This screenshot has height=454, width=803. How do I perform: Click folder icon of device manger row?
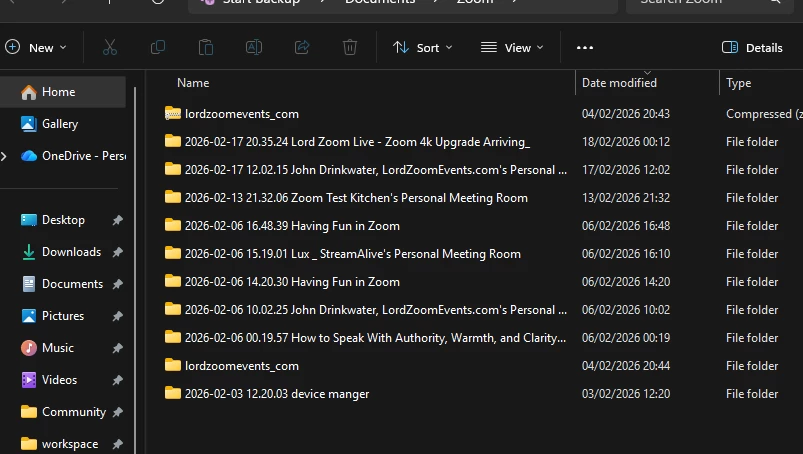tap(173, 393)
